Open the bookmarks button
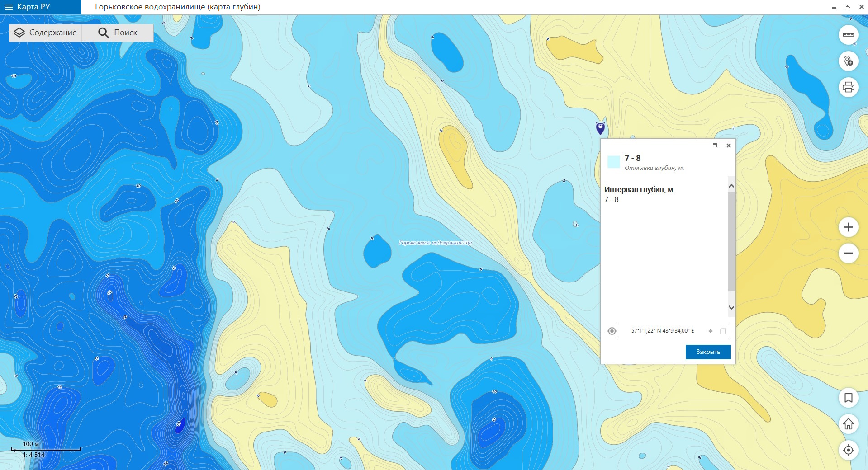Viewport: 868px width, 470px height. click(848, 398)
